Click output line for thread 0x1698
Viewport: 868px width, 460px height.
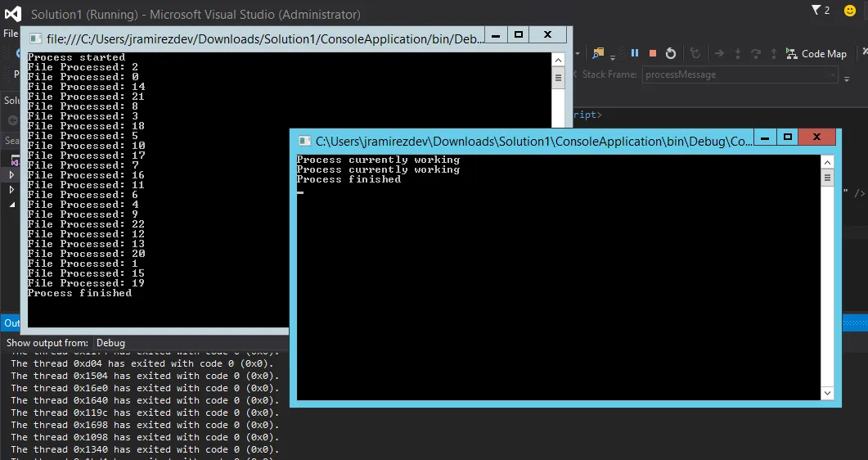pos(145,425)
